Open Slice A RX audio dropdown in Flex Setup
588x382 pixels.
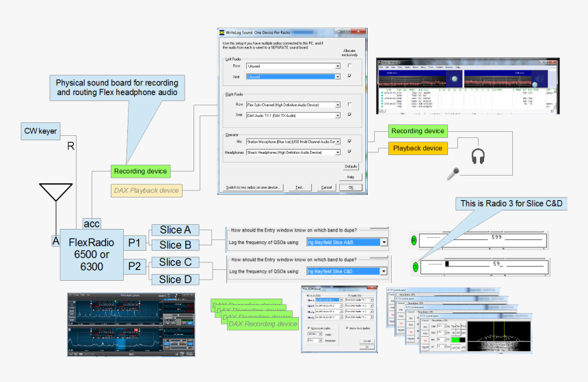[x=341, y=300]
